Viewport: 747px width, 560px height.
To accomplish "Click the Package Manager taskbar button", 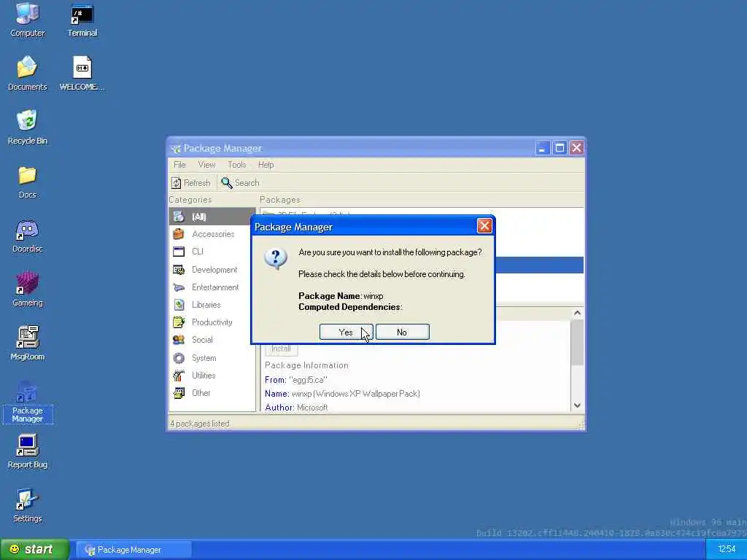I will [134, 550].
